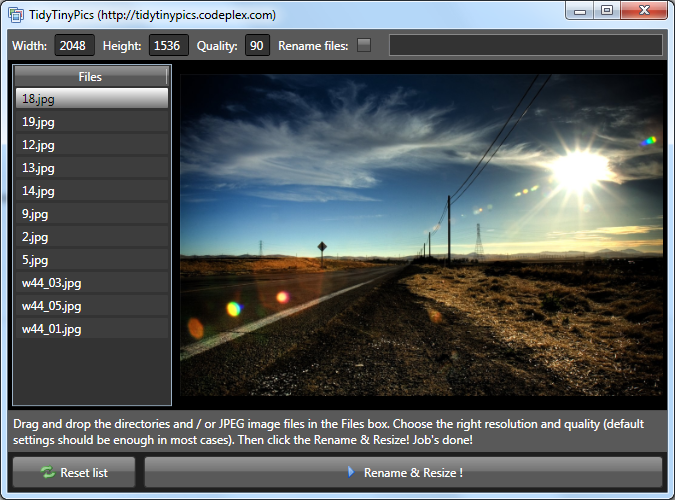Maximize the TidyTinyPics window
Viewport: 675px width, 500px height.
[607, 10]
